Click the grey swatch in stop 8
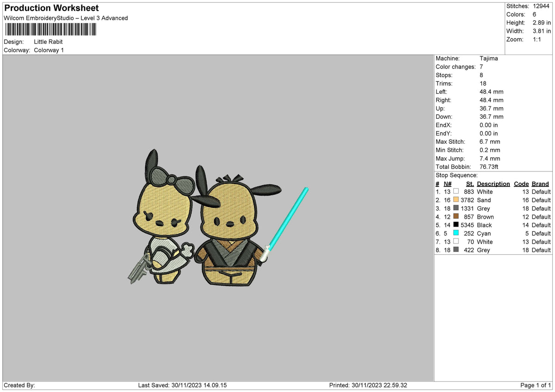 pos(456,250)
